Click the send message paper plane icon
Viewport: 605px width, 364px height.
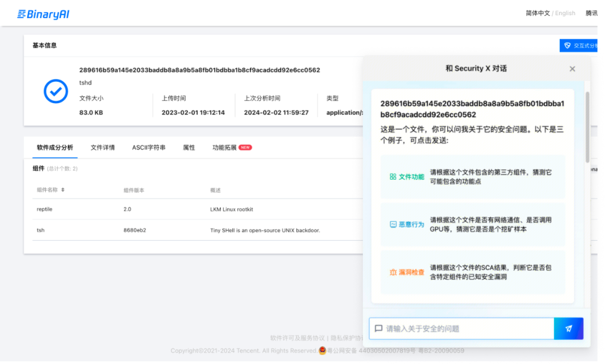click(569, 329)
